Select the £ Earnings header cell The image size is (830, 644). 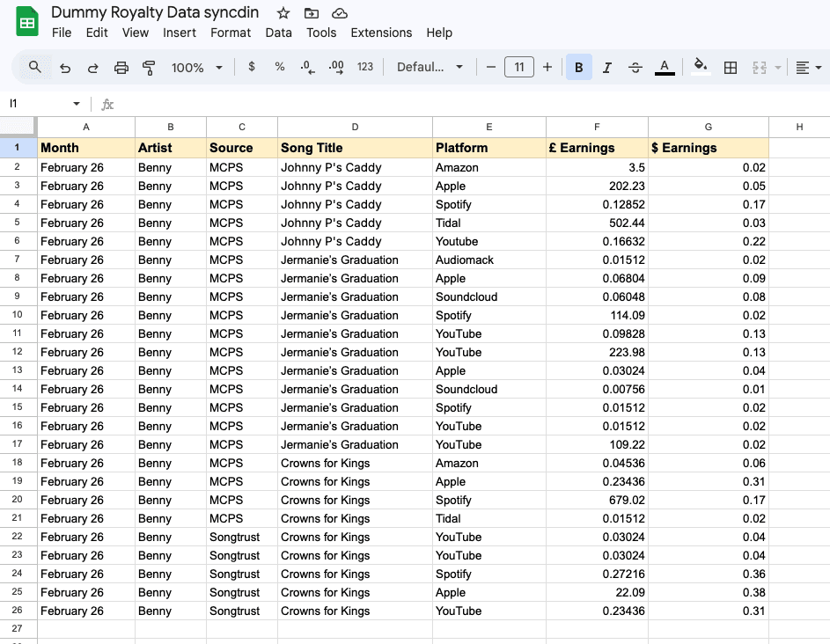click(x=597, y=148)
